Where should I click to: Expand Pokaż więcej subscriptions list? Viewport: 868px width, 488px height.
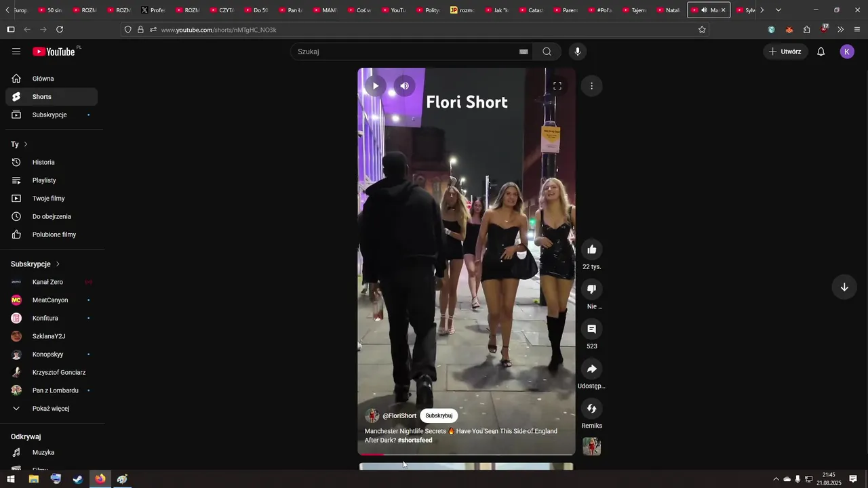click(52, 409)
